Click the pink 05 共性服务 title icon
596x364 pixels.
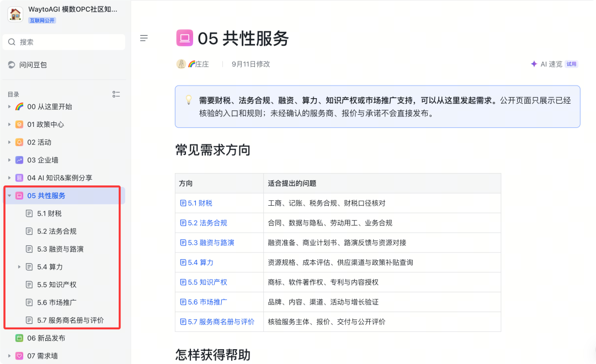click(x=184, y=38)
